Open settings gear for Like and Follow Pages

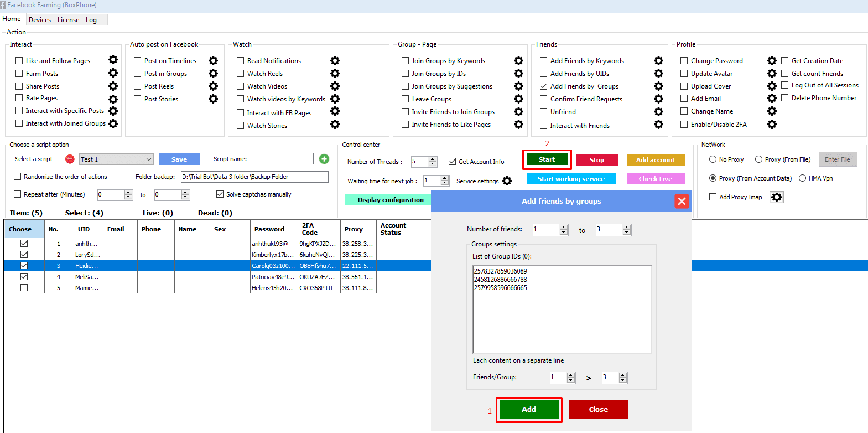pyautogui.click(x=113, y=60)
